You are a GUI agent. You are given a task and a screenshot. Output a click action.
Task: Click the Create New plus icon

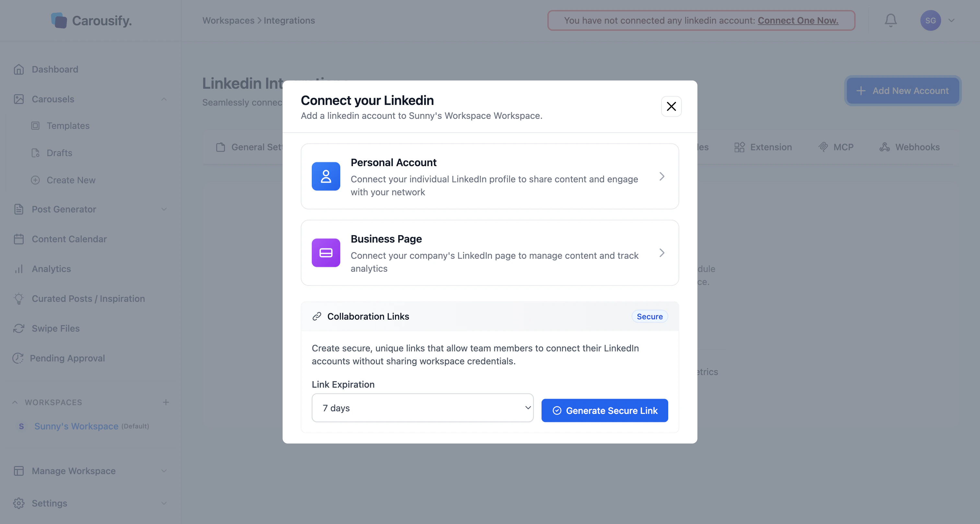click(35, 180)
